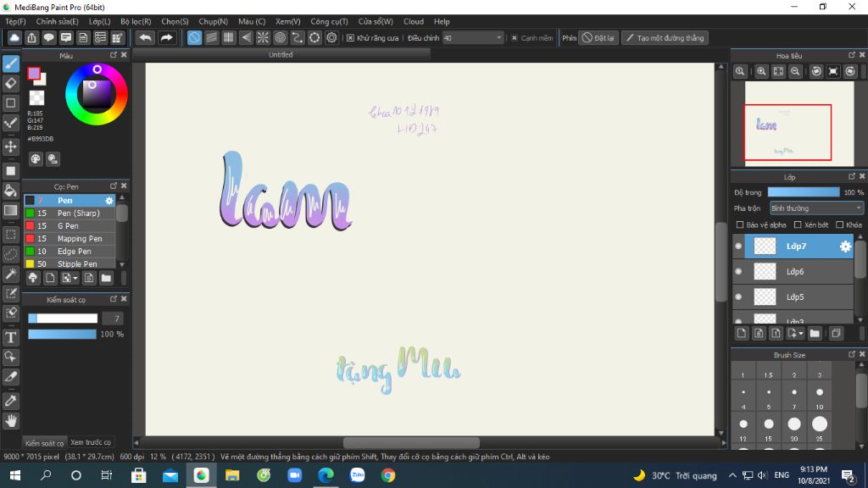Screen dimensions: 868x488
Task: Enable the radial snap guide
Action: [263, 37]
